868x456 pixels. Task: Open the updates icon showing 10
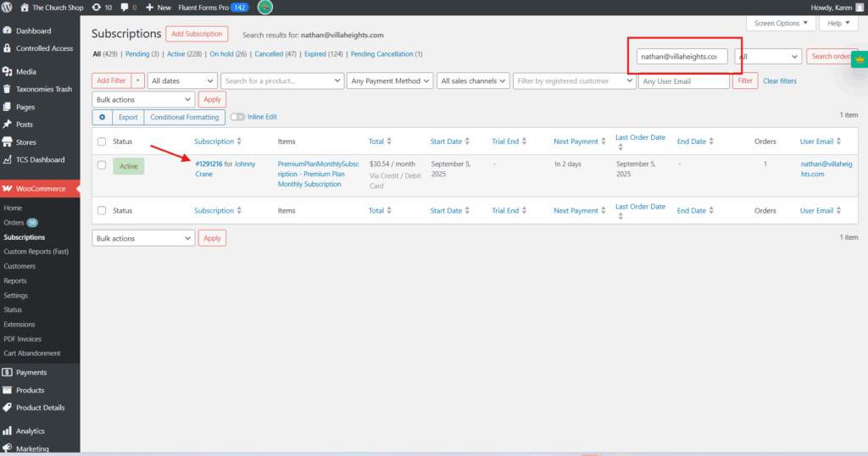tap(97, 7)
